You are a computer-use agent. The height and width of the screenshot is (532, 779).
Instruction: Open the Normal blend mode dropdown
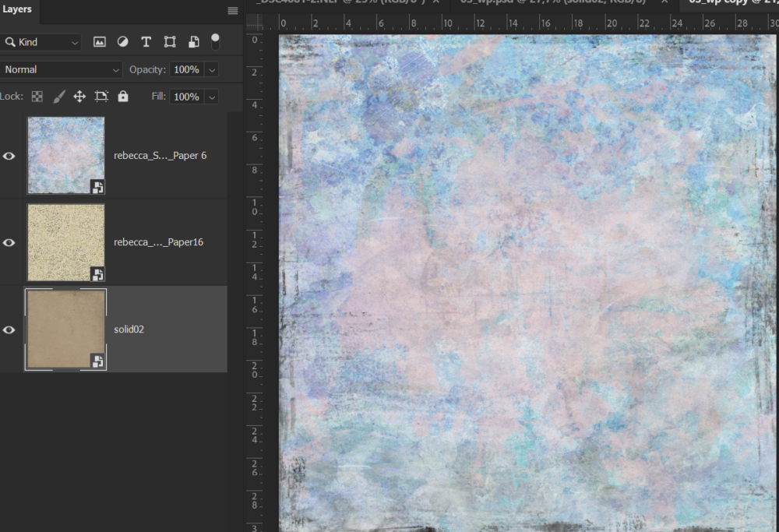[61, 69]
